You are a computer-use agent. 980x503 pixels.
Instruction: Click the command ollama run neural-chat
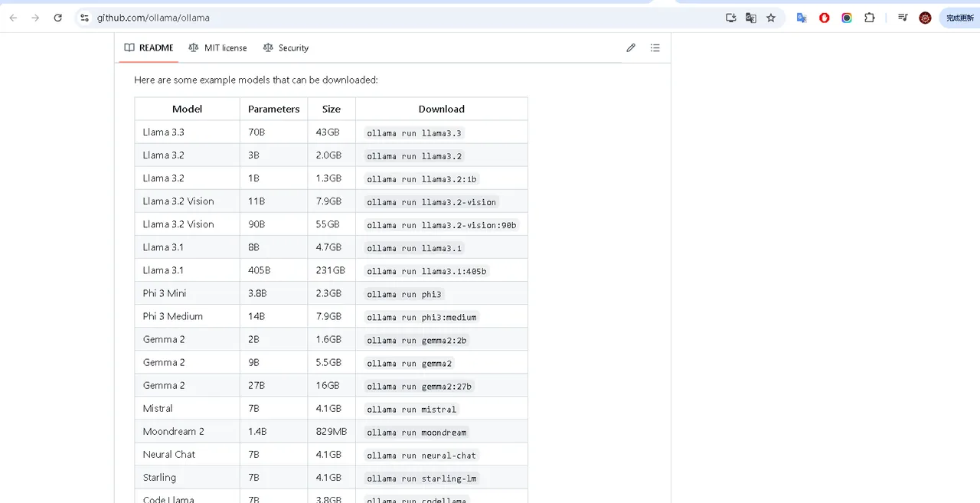coord(422,454)
